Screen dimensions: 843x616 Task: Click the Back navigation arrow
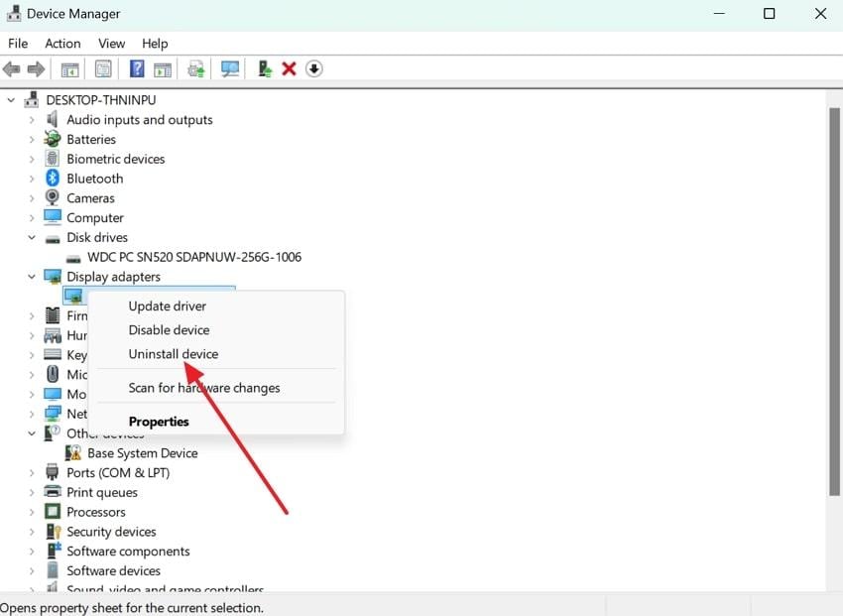(11, 67)
